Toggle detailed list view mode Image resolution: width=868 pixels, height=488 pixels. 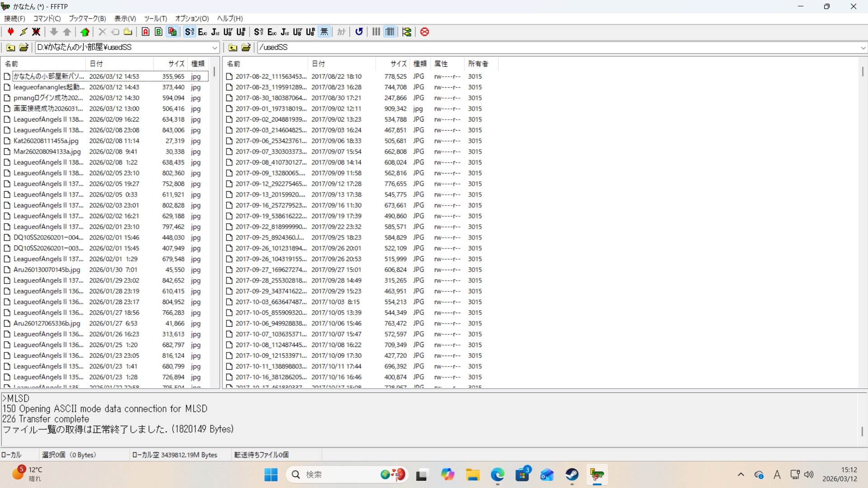(390, 32)
